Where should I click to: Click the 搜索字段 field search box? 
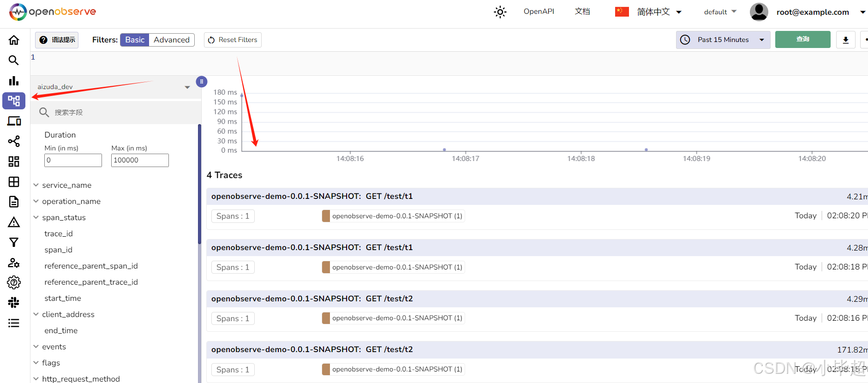tap(115, 112)
